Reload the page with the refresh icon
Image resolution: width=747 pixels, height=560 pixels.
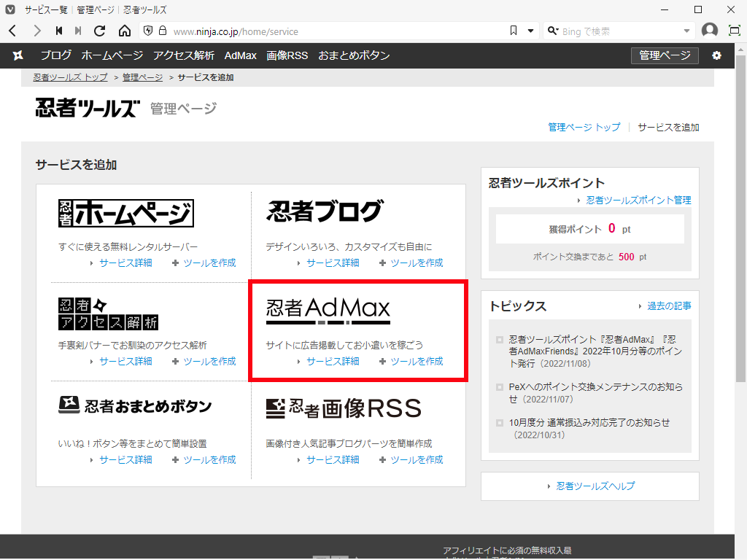[x=99, y=31]
